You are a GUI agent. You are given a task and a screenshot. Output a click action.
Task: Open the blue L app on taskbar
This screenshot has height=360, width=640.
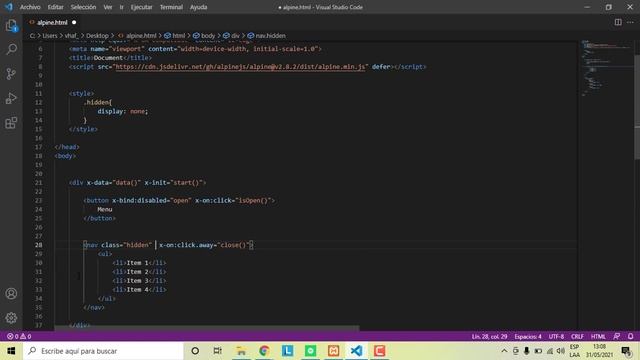(x=287, y=351)
